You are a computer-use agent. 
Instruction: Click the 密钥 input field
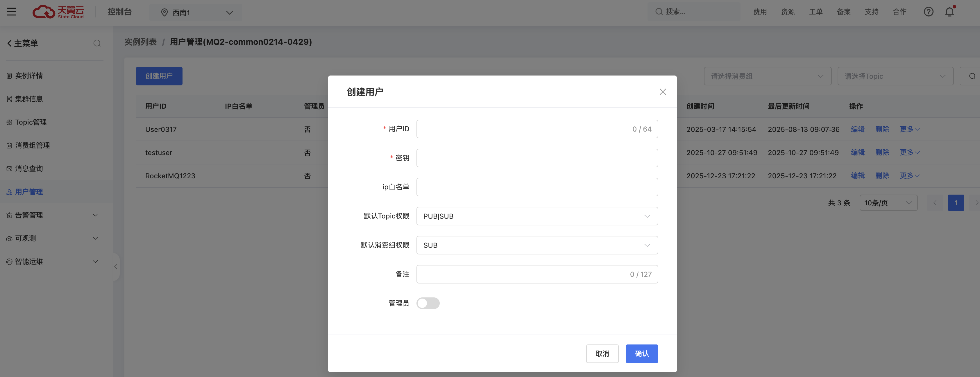coord(537,158)
